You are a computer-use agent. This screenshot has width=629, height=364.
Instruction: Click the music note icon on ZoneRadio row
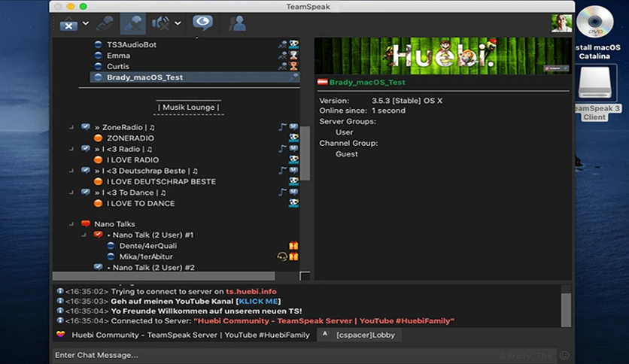click(x=283, y=127)
